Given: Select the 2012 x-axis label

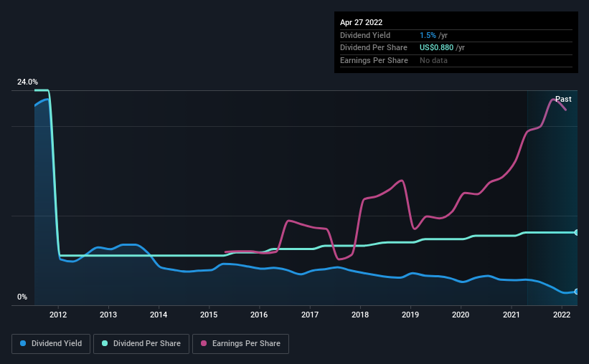Looking at the screenshot, I should (58, 315).
